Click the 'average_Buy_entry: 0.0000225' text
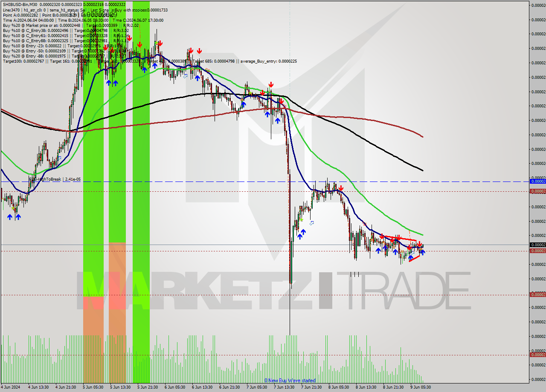546x392 pixels. pyautogui.click(x=268, y=61)
